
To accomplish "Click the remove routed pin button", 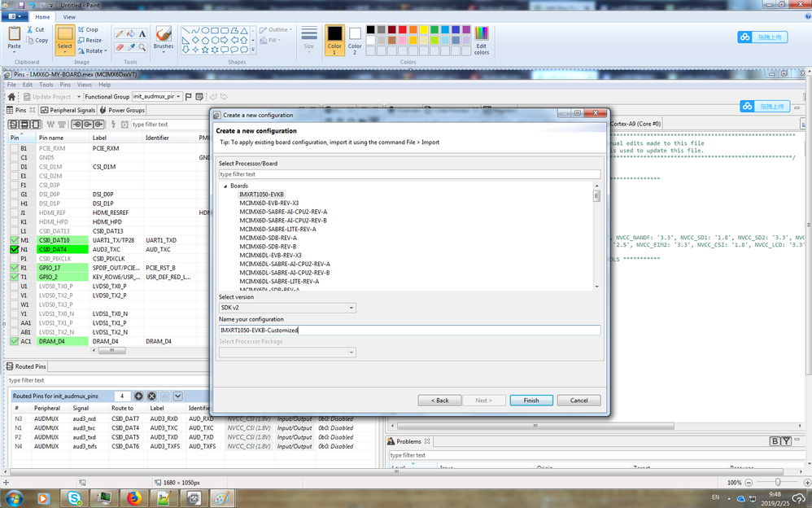I will 151,396.
